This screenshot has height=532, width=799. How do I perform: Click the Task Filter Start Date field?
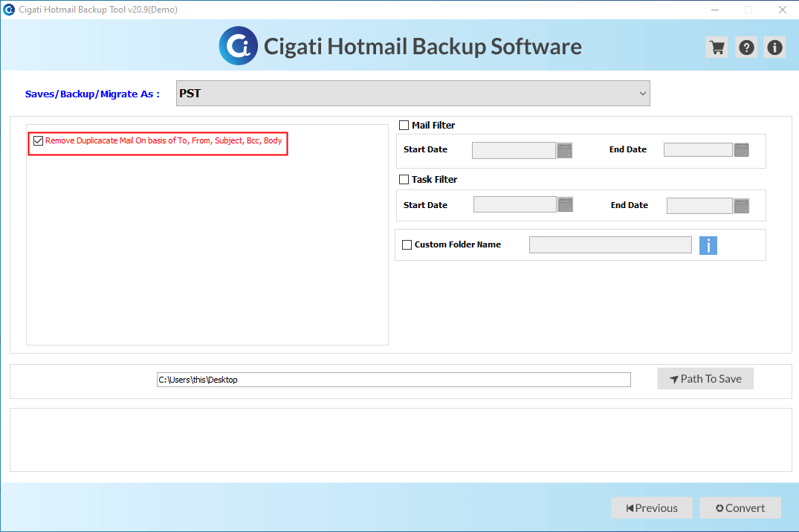click(x=514, y=204)
